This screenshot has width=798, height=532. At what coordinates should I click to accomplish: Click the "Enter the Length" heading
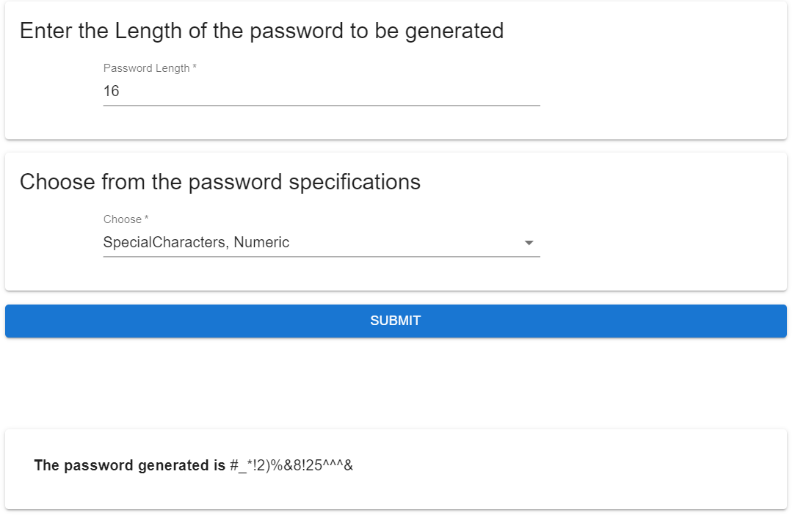point(261,31)
